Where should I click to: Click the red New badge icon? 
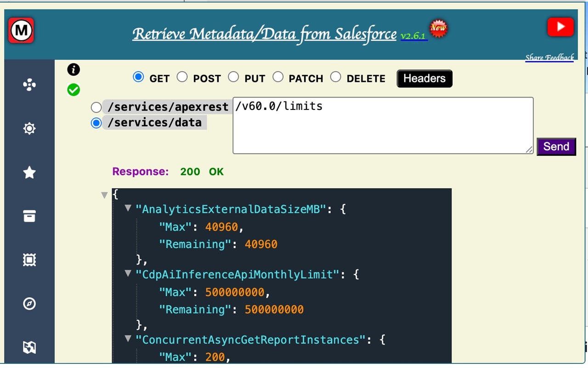438,29
